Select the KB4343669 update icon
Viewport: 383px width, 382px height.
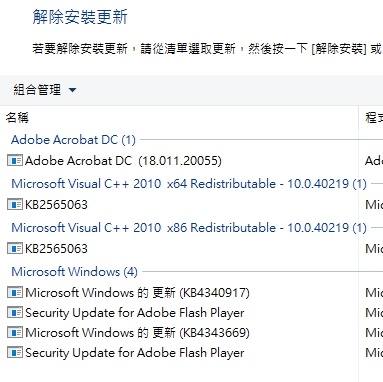(15, 333)
